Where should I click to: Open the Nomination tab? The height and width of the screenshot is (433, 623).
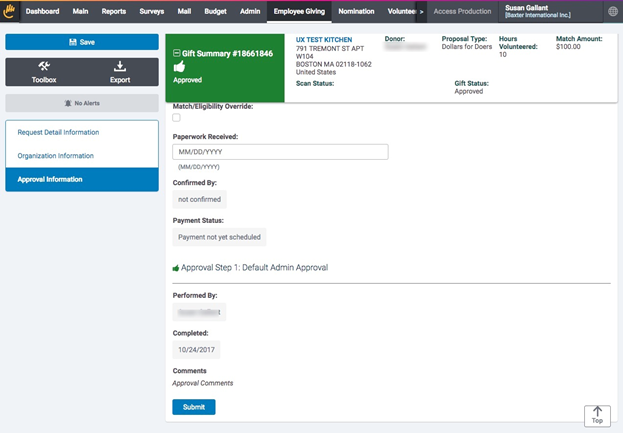coord(356,12)
